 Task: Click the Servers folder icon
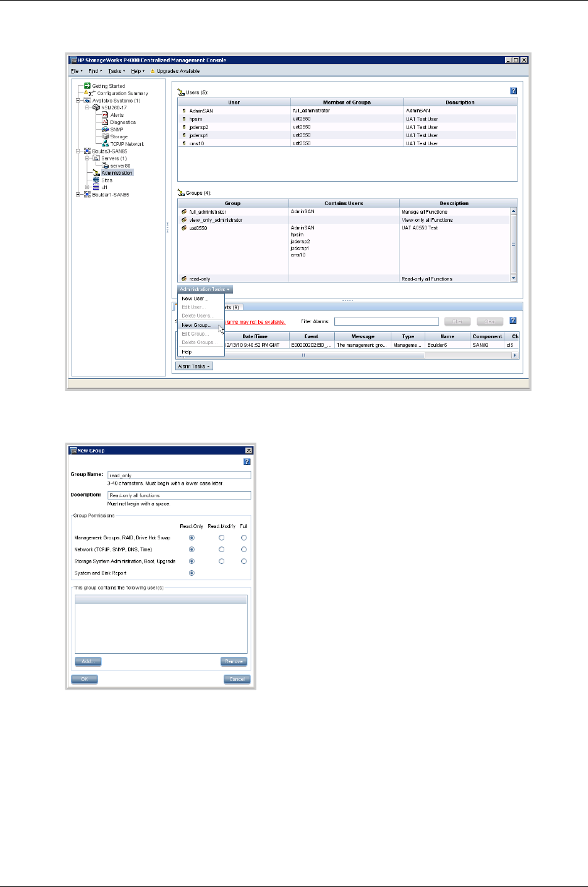(x=96, y=158)
